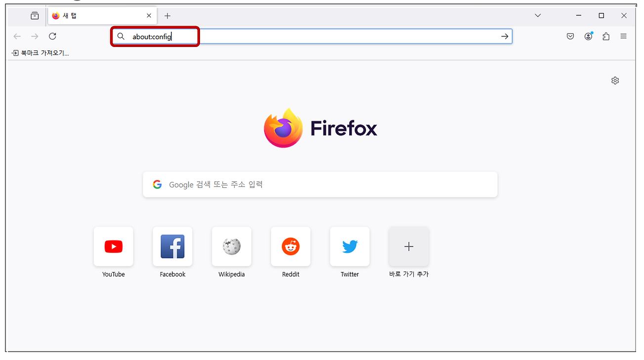Viewport: 644px width, 360px height.
Task: Reload the current page
Action: pos(52,36)
